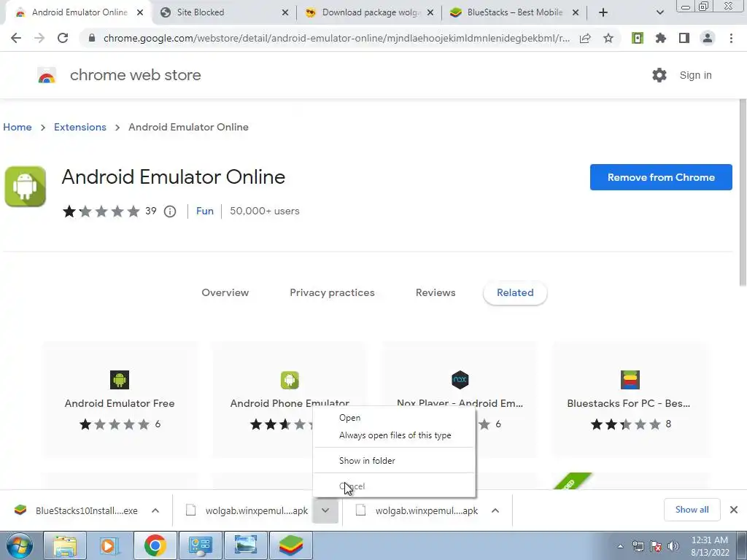This screenshot has height=560, width=747.
Task: Bookmark this page with the star icon
Action: coord(608,38)
